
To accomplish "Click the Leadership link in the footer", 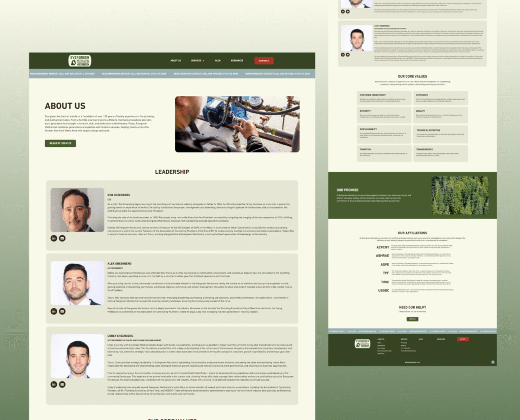I will tap(381, 346).
